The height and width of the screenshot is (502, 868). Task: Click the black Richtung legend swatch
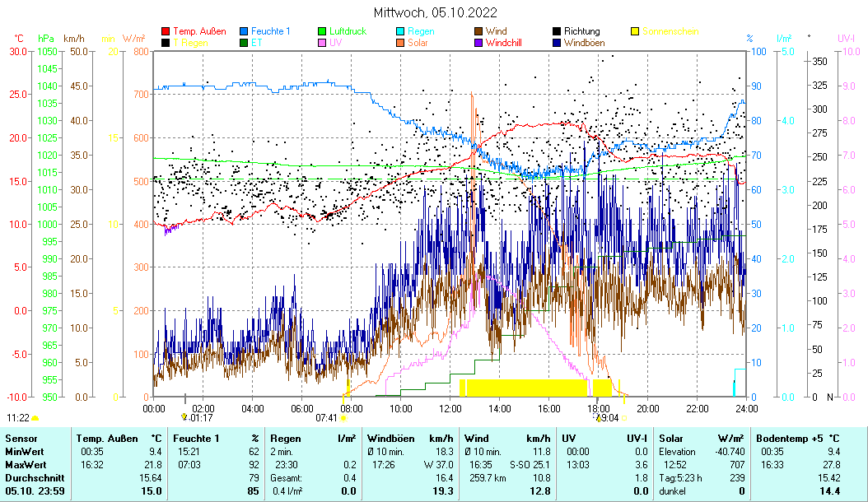click(557, 31)
